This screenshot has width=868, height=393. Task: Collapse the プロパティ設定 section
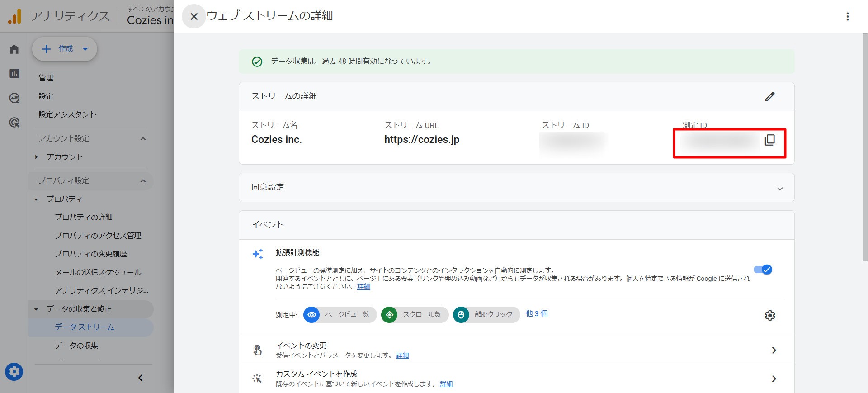point(143,180)
